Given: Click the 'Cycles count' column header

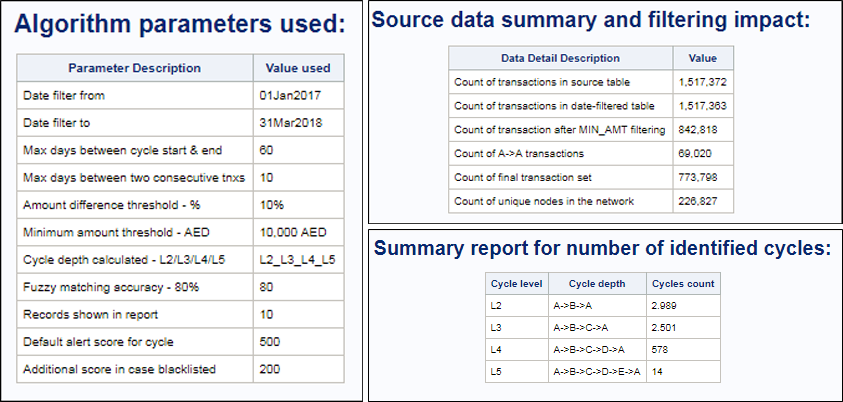Looking at the screenshot, I should pos(683,284).
